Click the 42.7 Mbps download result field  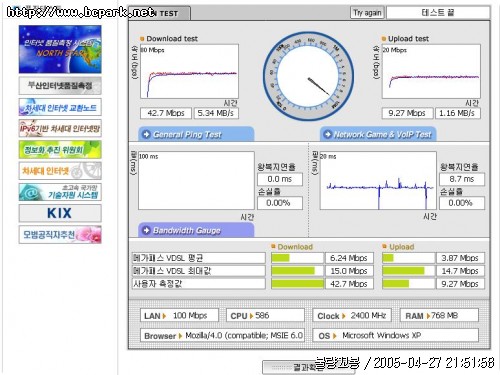click(166, 113)
